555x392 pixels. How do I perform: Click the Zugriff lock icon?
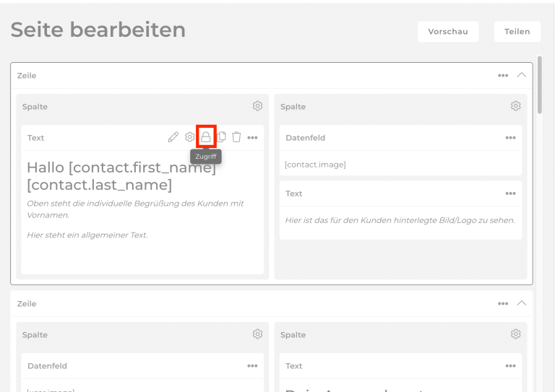coord(206,137)
